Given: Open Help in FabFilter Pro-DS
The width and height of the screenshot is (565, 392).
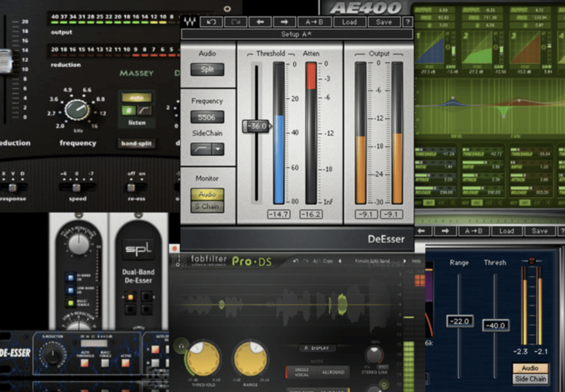Looking at the screenshot, I should (416, 261).
